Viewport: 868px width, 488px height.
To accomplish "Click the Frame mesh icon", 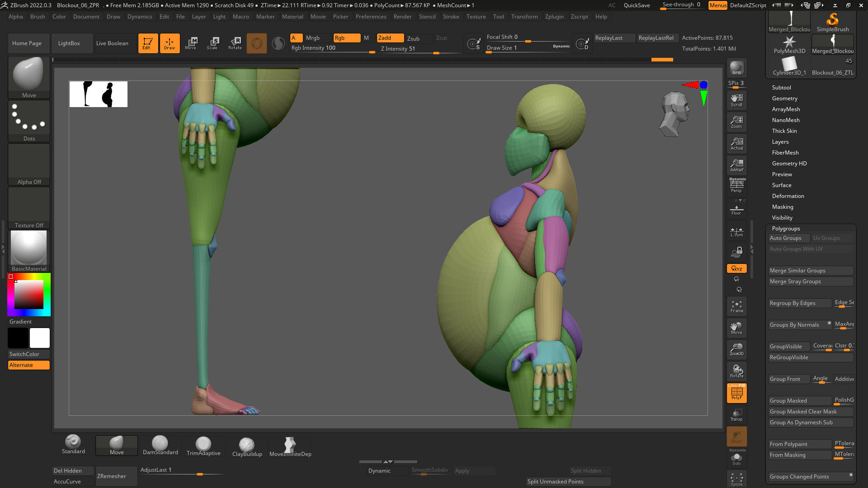I will pyautogui.click(x=736, y=306).
